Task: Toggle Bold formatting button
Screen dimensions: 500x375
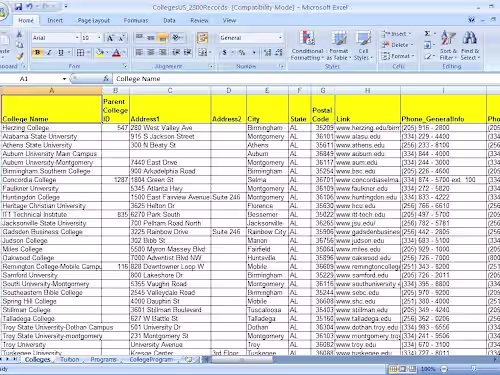Action: point(37,52)
